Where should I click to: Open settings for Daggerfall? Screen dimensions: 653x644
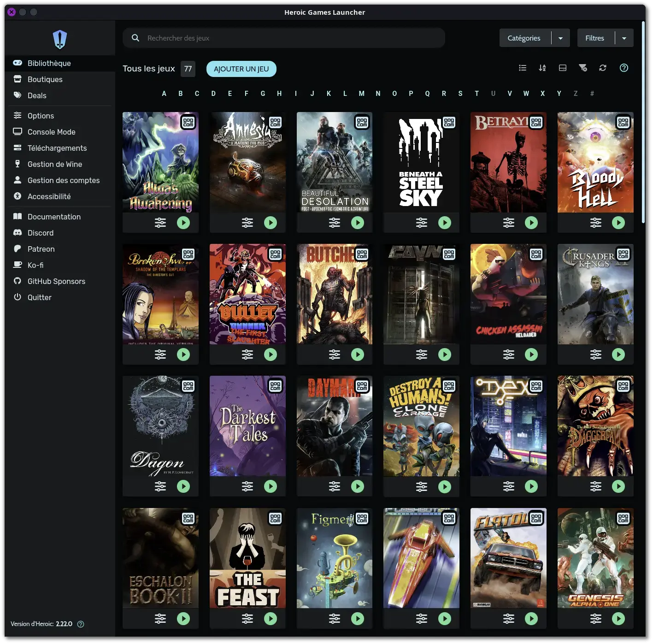point(596,486)
